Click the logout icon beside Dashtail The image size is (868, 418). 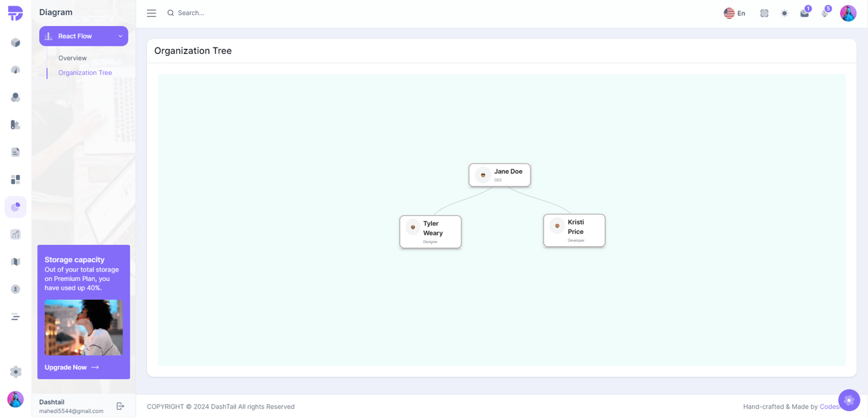click(120, 406)
